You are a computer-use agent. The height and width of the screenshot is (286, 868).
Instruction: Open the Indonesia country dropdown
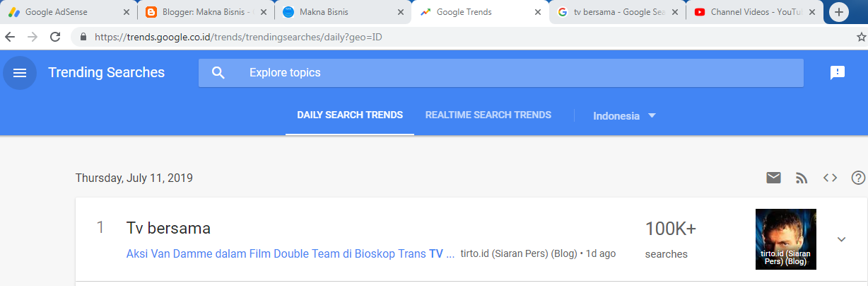tap(625, 115)
